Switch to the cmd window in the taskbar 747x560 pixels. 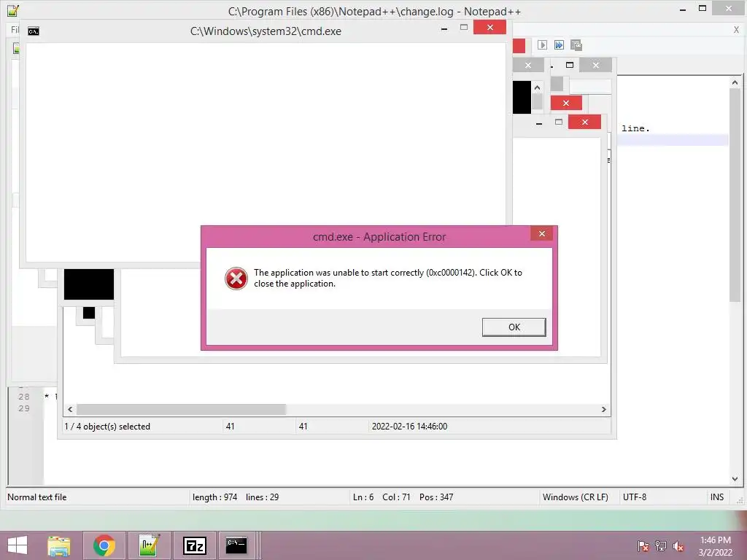[236, 545]
